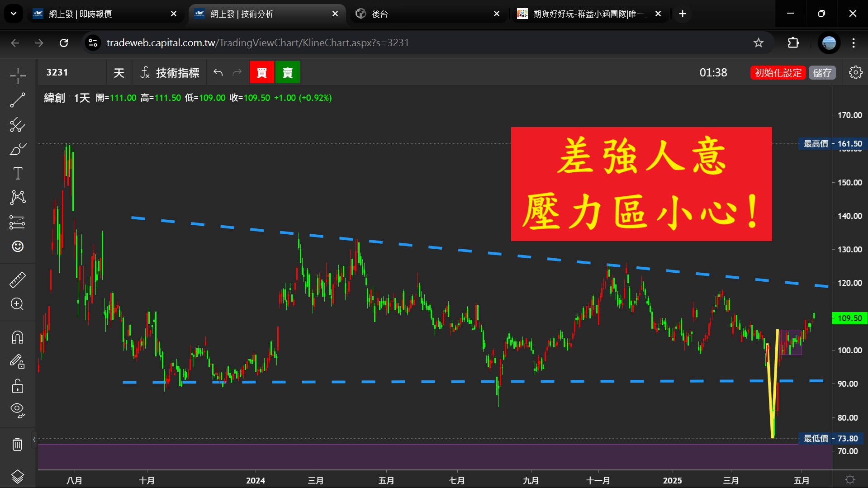Select the trend line drawing tool
This screenshot has height=488, width=868.
coord(18,100)
